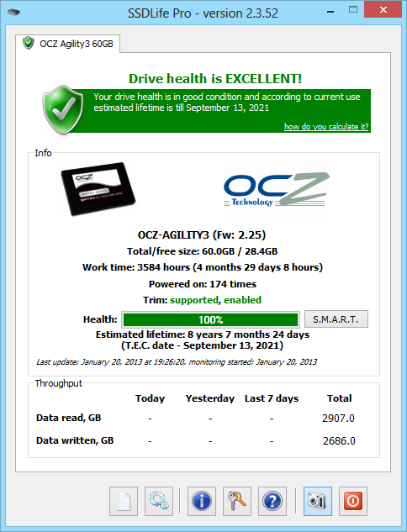Image resolution: width=407 pixels, height=532 pixels.
Task: Open the S.M.A.R.T. button
Action: click(336, 319)
